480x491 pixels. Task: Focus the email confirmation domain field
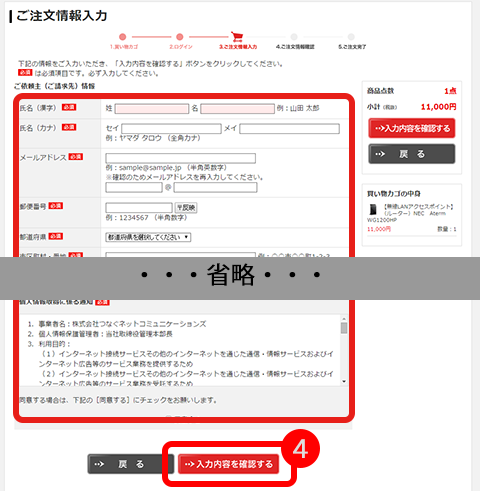(215, 188)
